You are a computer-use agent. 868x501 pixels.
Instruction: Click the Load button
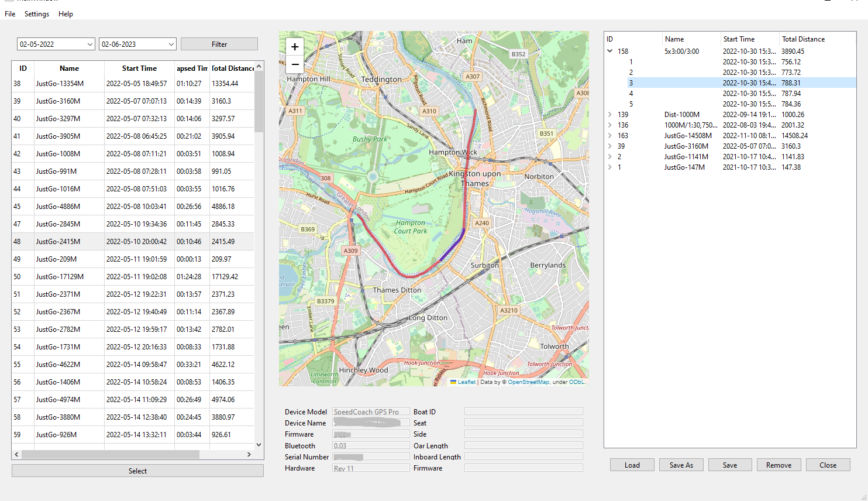pos(632,465)
